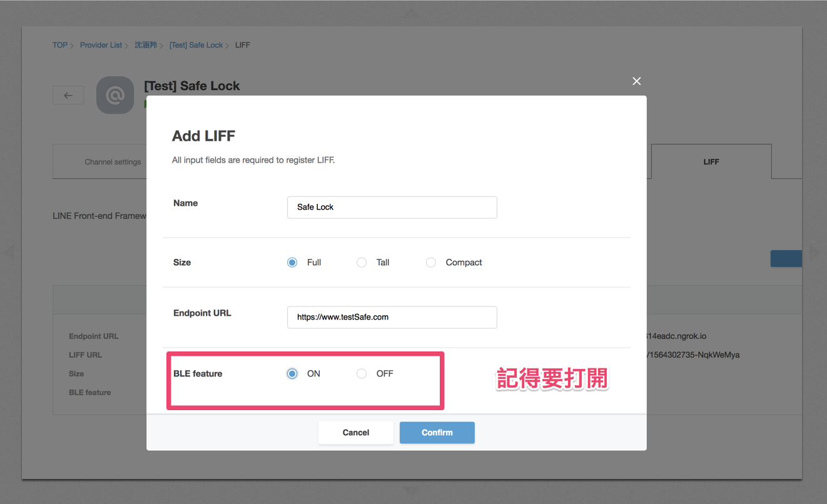The image size is (827, 504).
Task: Click the bottom downward arrow
Action: coord(411,491)
